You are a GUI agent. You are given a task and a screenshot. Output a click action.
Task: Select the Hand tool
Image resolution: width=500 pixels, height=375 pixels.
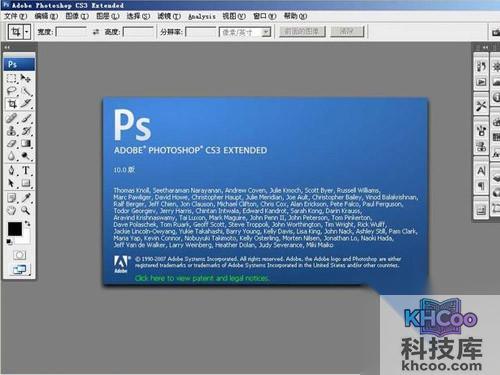tap(12, 210)
